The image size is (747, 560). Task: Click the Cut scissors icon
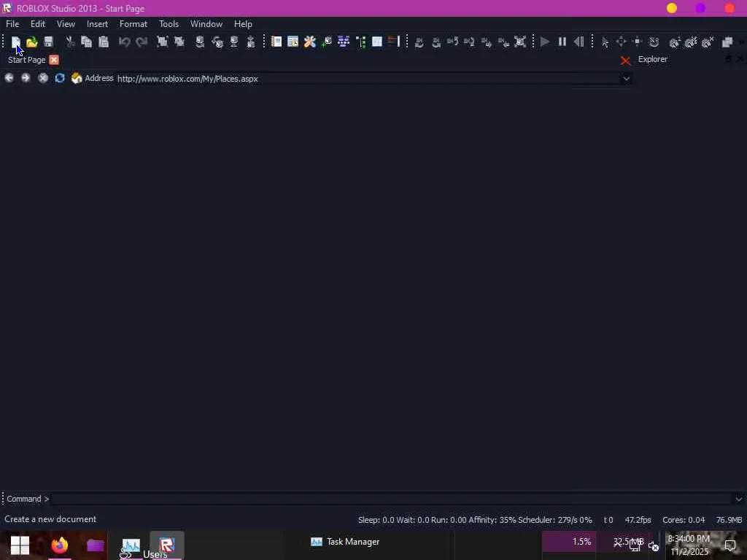pos(70,42)
